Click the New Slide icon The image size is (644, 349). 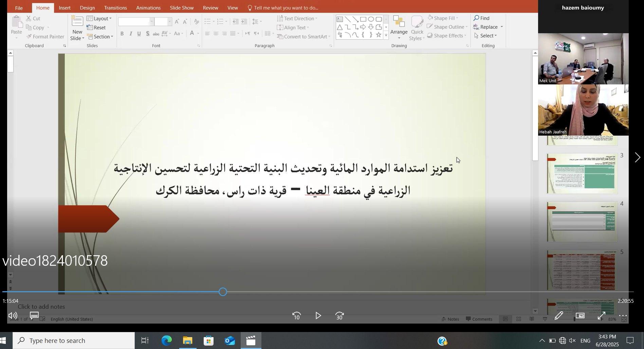pos(77,22)
